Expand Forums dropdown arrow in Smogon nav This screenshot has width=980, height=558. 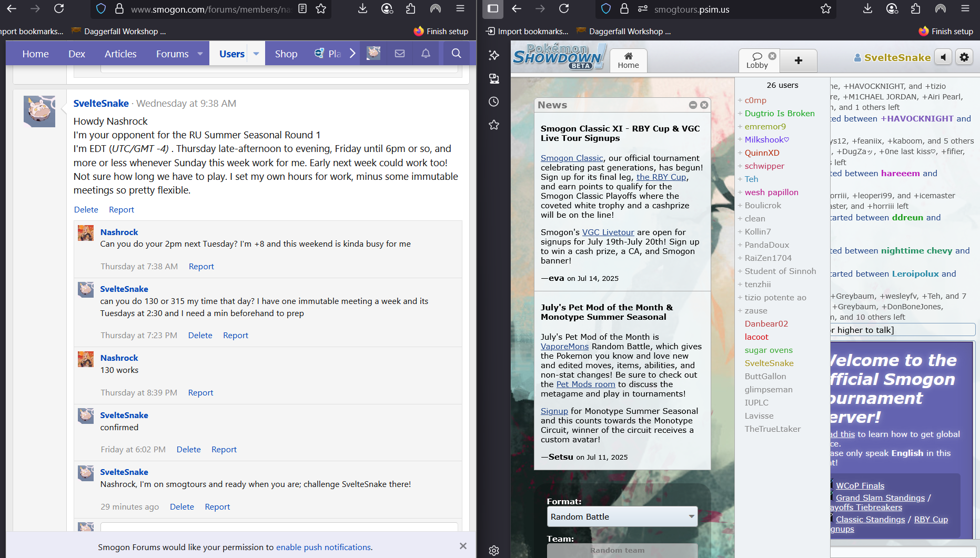[x=200, y=54]
